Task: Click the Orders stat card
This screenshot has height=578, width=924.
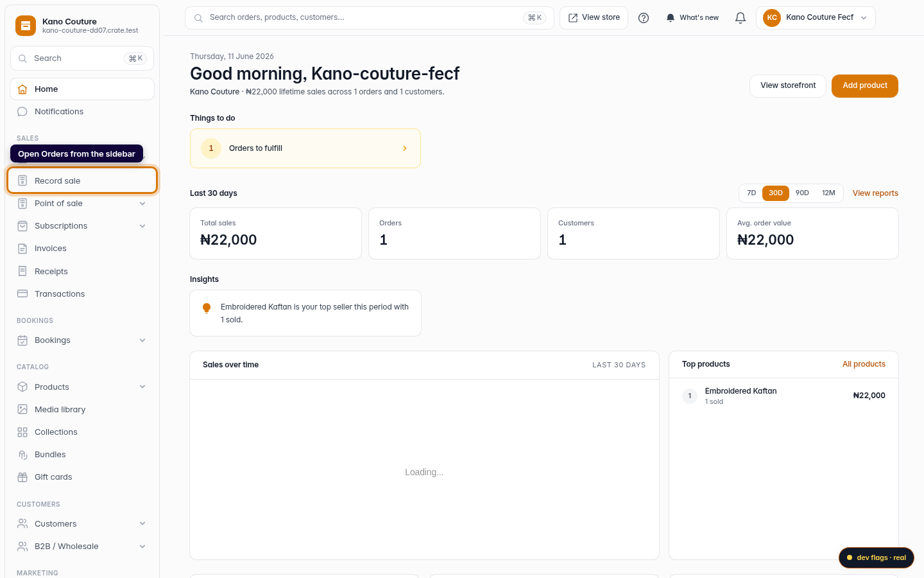Action: [454, 234]
